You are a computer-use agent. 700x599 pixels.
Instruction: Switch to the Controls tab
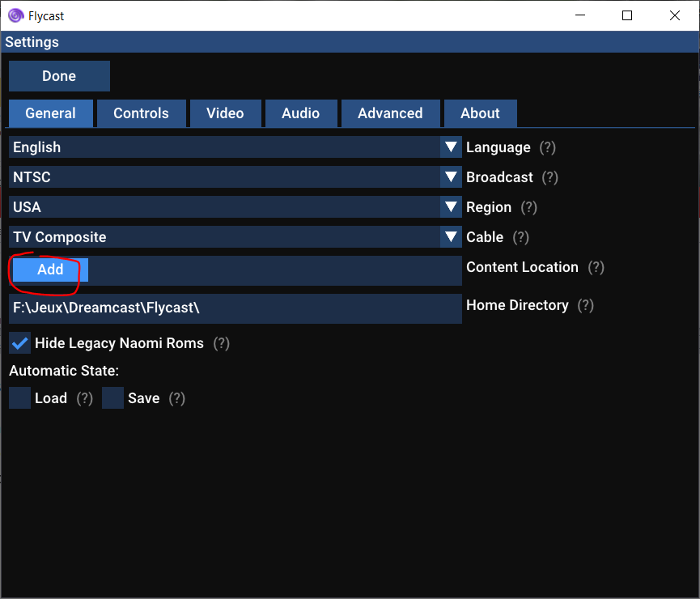click(x=141, y=113)
